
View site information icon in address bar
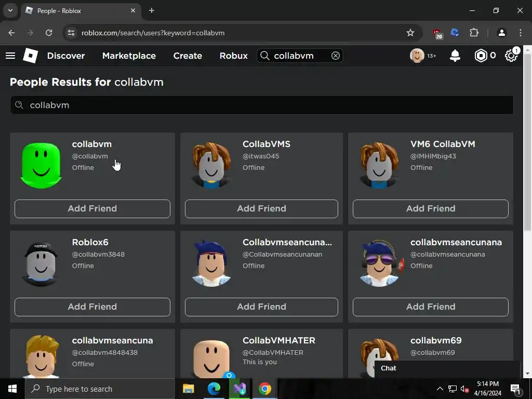[x=71, y=33]
